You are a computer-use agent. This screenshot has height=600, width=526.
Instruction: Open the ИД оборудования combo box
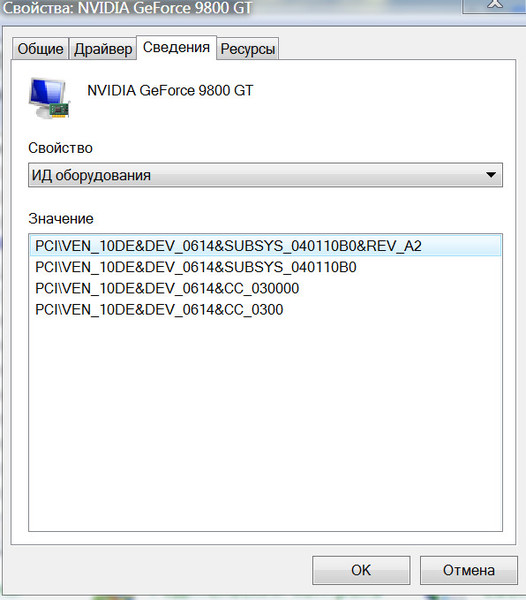(265, 175)
